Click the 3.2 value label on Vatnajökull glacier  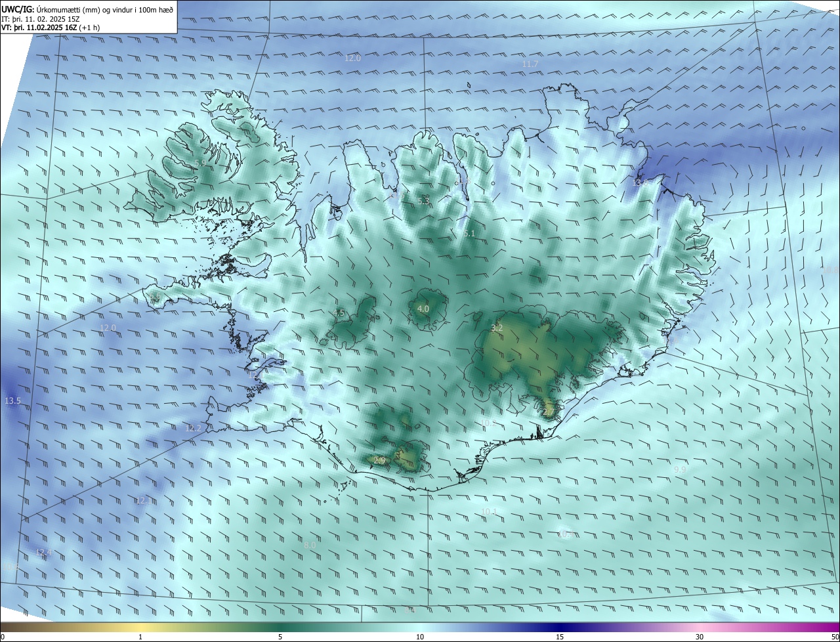click(497, 328)
